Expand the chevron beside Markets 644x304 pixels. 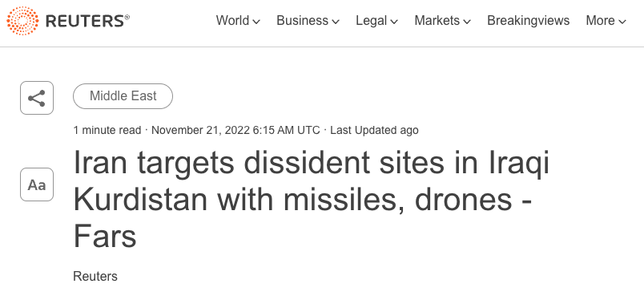[467, 22]
